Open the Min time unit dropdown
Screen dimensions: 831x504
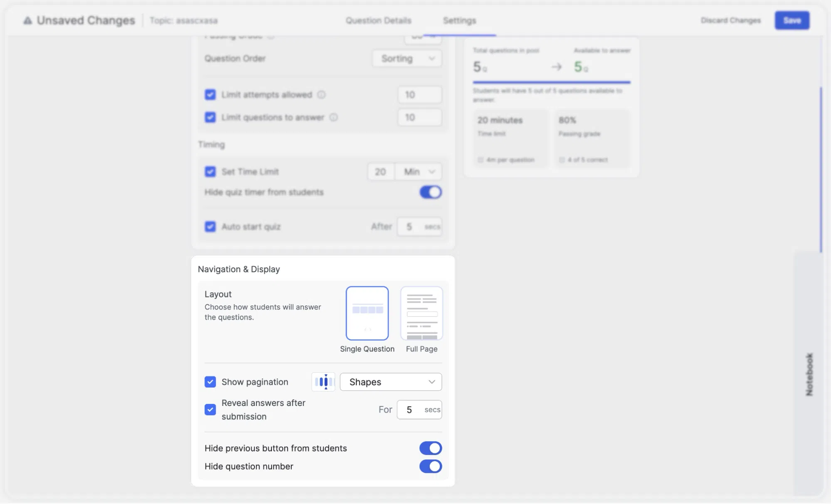click(418, 172)
